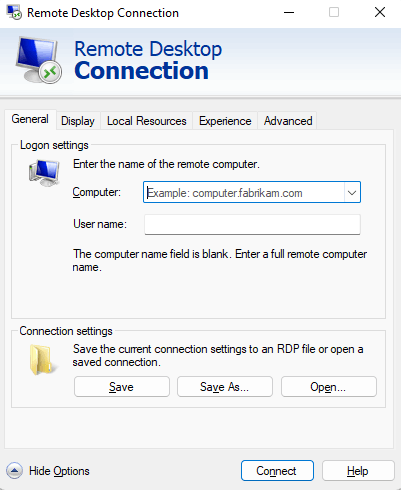Click the 'Logon settings' group label

tap(54, 145)
